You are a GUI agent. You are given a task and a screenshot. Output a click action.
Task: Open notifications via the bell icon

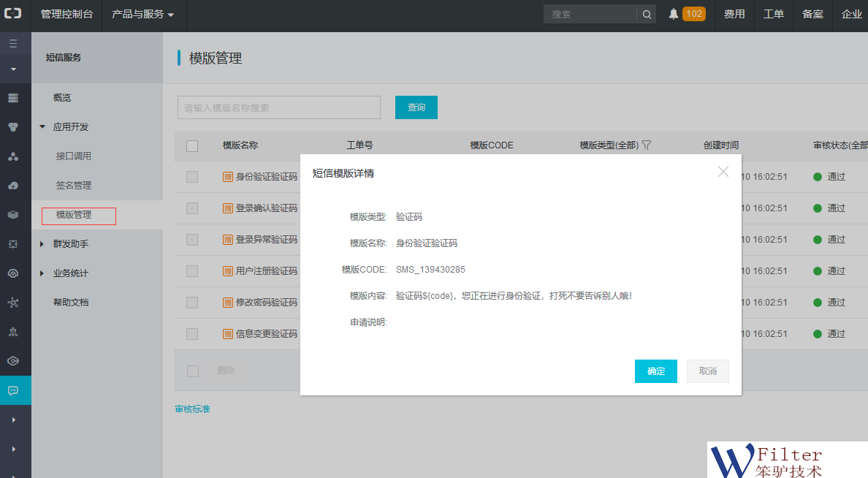coord(673,15)
